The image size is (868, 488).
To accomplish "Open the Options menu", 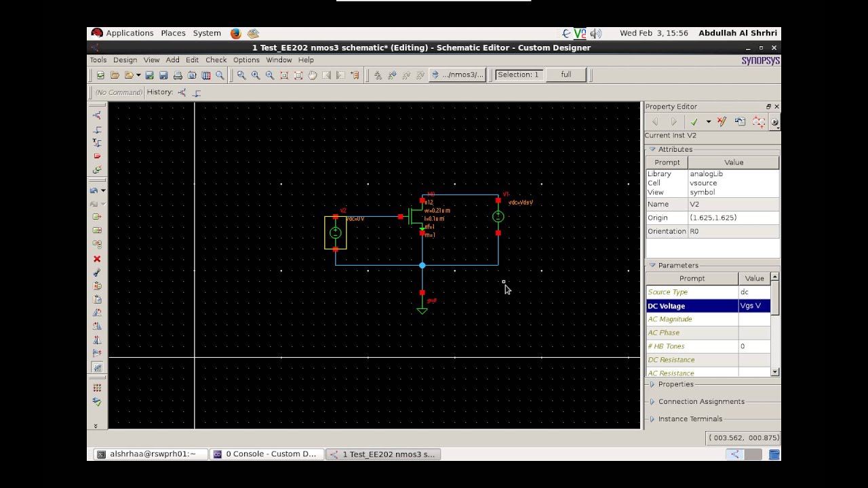I will [x=246, y=60].
